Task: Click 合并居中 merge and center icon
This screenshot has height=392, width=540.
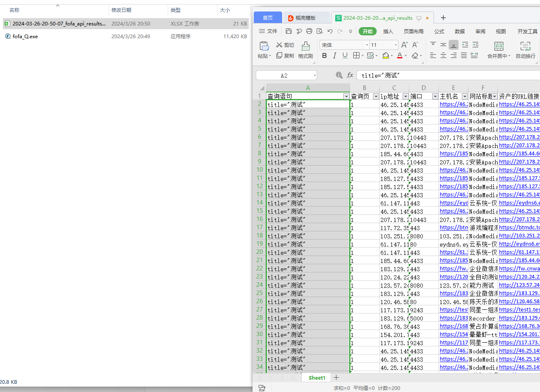Action: point(499,46)
